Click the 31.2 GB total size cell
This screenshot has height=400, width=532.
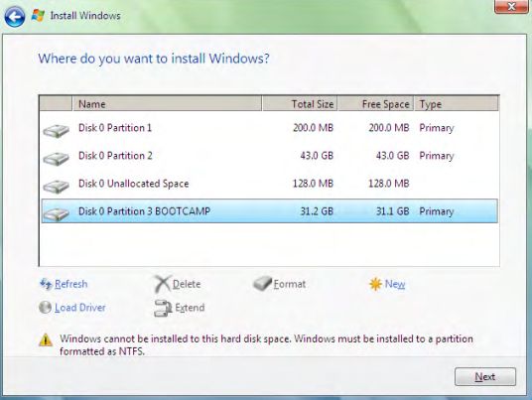(x=317, y=211)
